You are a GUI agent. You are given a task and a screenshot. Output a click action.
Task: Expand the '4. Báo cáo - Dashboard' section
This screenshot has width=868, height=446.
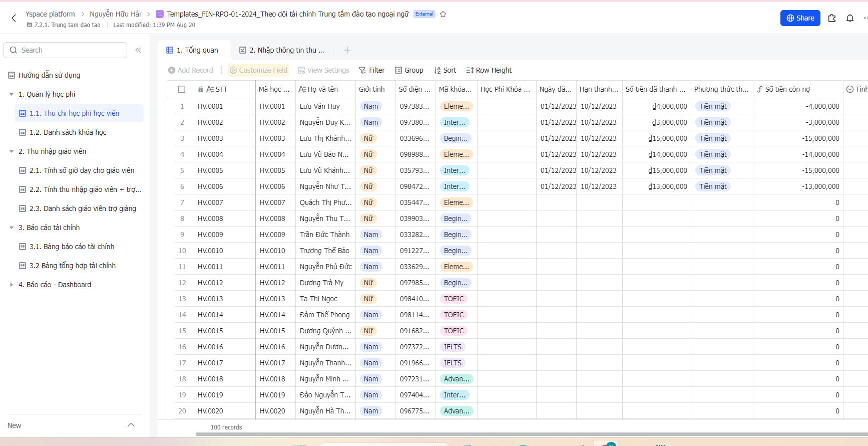coord(12,285)
